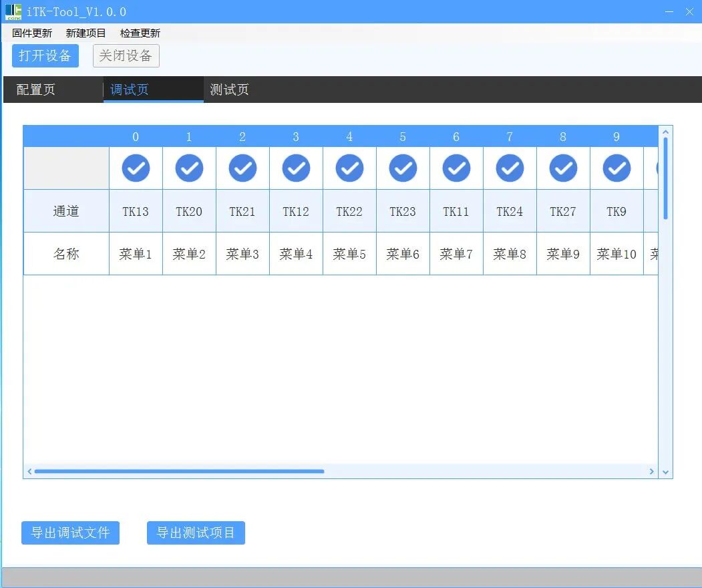Viewport: 702px width, 588px height.
Task: Uncheck the column 0 checkmark for TK13
Action: point(136,168)
